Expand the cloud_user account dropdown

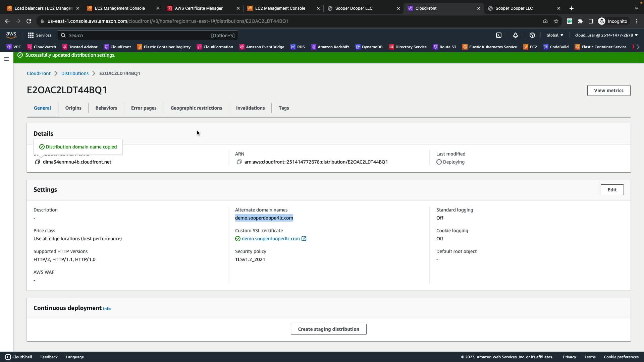[x=606, y=35]
